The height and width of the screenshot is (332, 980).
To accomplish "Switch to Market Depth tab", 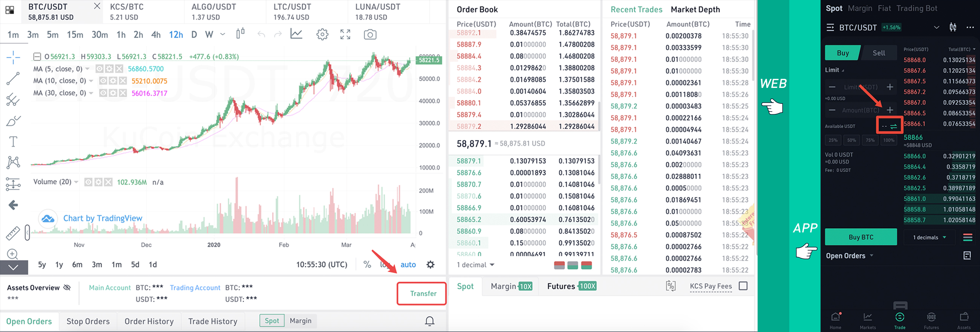I will point(695,9).
